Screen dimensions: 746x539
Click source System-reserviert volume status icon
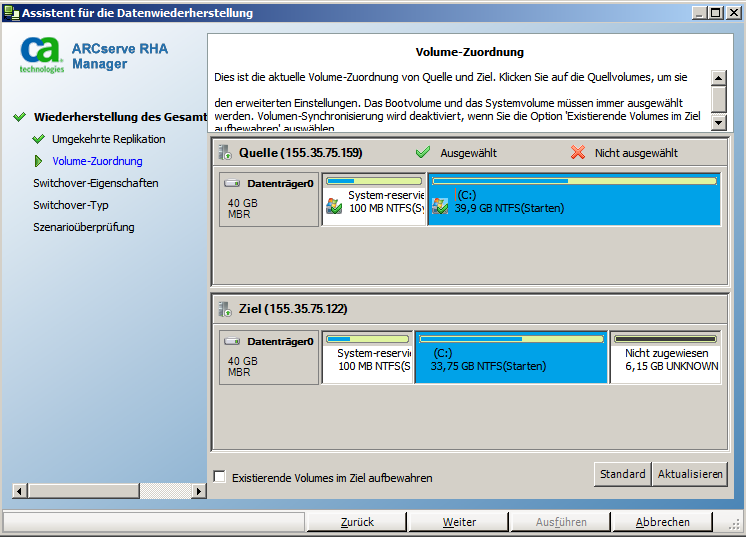334,206
